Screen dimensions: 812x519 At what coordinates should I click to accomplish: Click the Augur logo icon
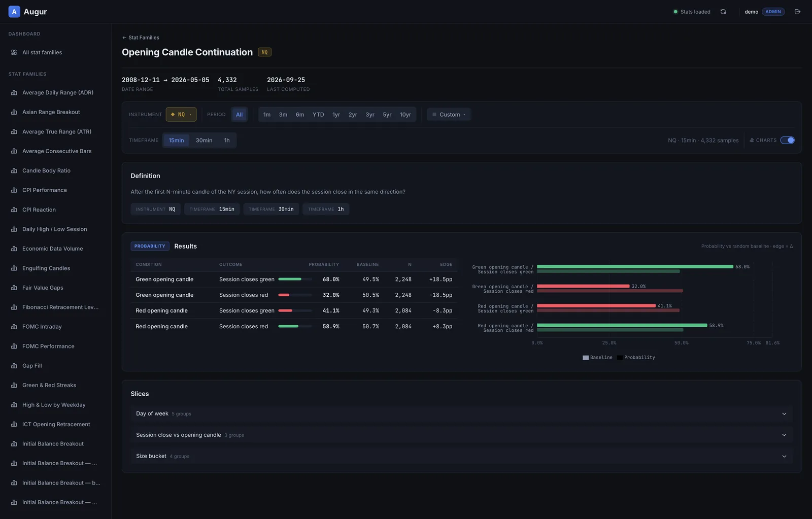(x=14, y=12)
